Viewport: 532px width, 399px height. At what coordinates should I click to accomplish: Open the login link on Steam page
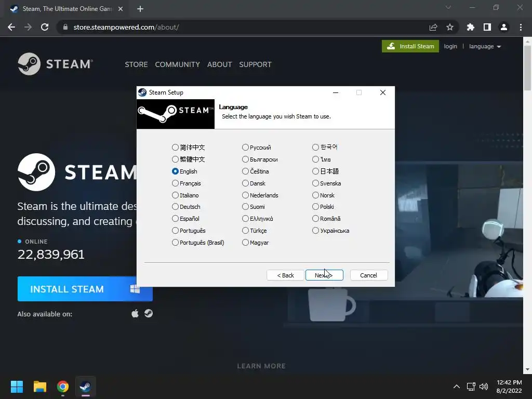450,46
